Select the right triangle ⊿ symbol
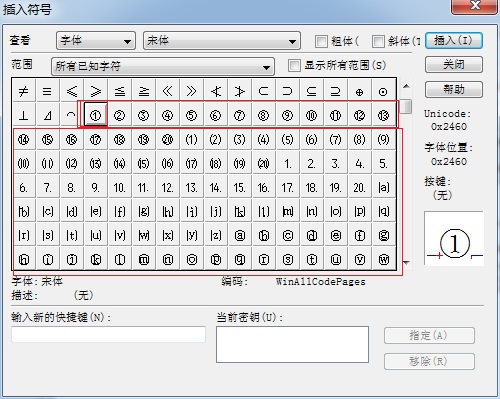 pyautogui.click(x=48, y=115)
